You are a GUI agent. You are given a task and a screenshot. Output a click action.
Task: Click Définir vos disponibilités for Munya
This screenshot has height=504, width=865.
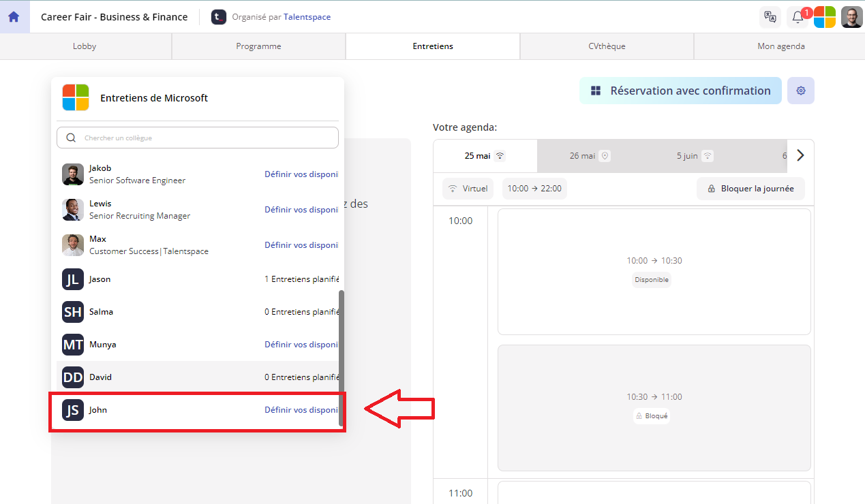click(x=301, y=345)
